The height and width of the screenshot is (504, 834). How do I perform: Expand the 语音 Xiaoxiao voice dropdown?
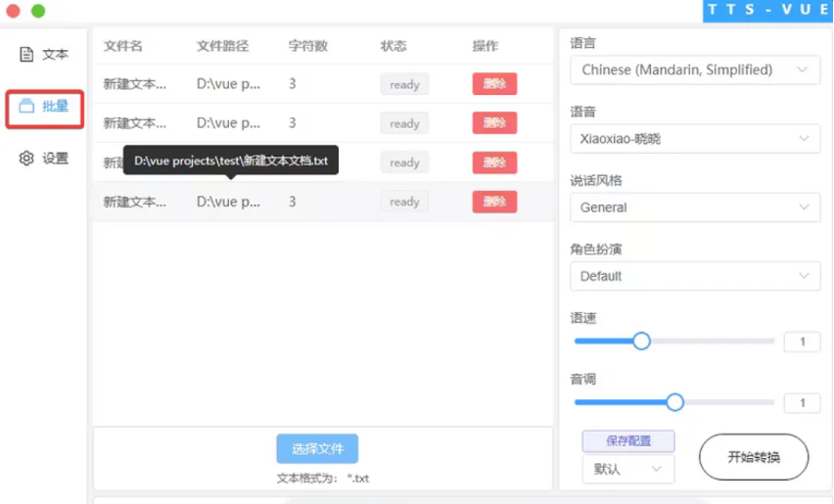(x=695, y=139)
